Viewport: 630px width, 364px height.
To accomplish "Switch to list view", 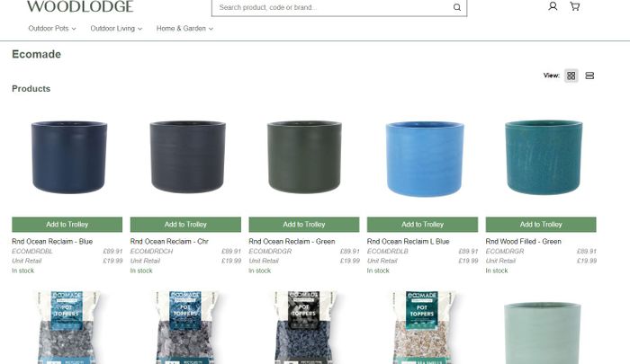I will [589, 75].
